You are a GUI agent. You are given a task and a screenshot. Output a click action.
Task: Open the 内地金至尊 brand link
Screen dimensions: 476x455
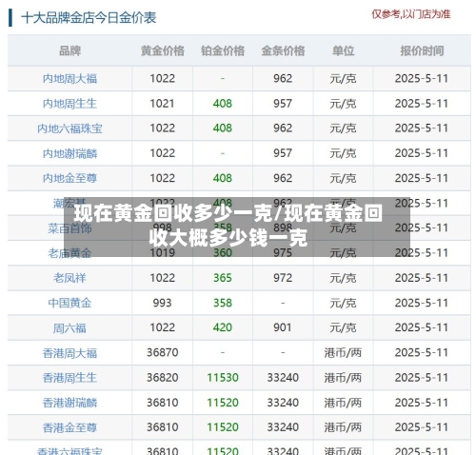tap(69, 178)
